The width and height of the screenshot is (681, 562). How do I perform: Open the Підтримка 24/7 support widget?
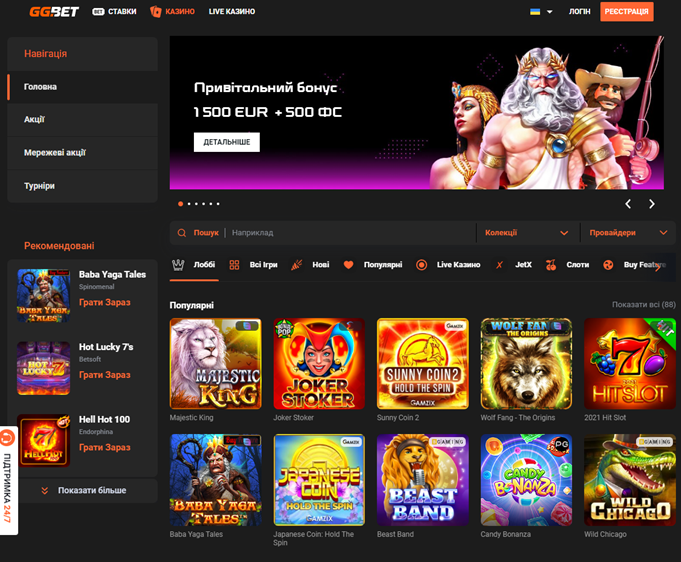point(8,480)
